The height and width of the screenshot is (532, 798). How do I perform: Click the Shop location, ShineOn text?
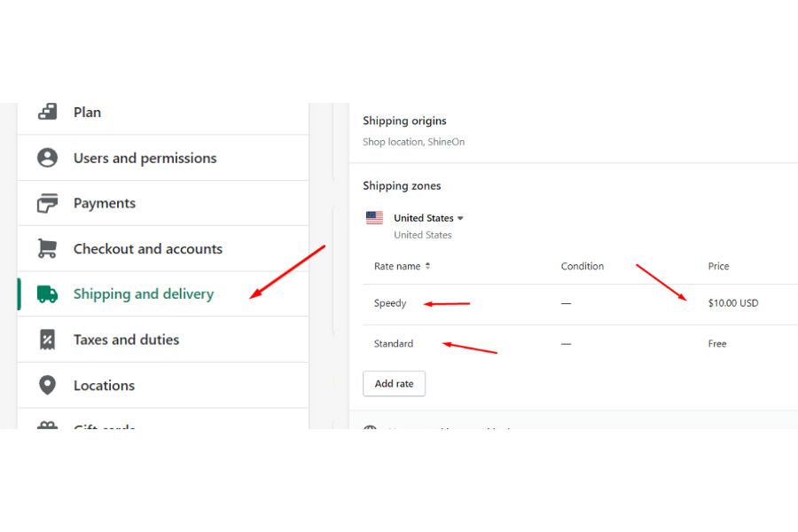pos(413,142)
